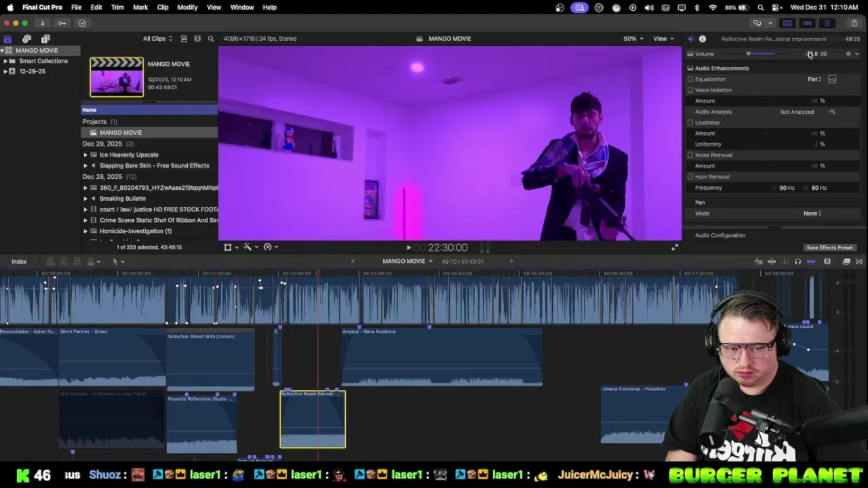
Task: Enable the Hum Removal checkbox
Action: [x=690, y=177]
